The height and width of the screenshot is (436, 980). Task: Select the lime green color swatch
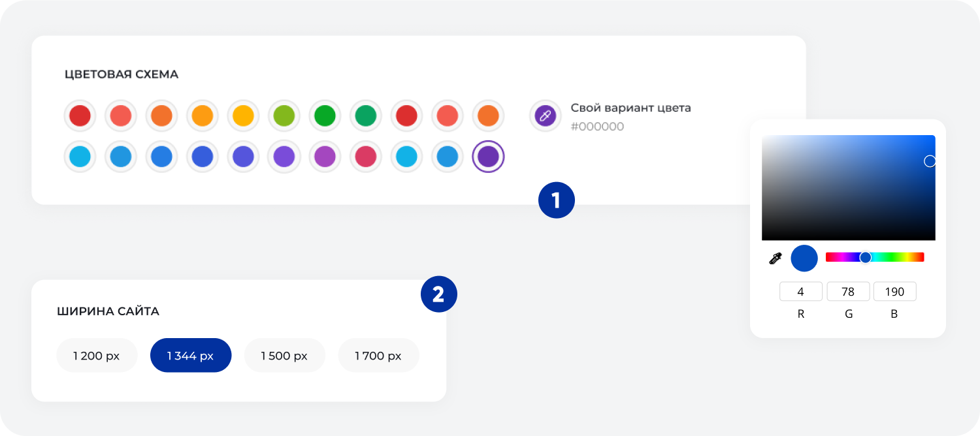pos(284,116)
